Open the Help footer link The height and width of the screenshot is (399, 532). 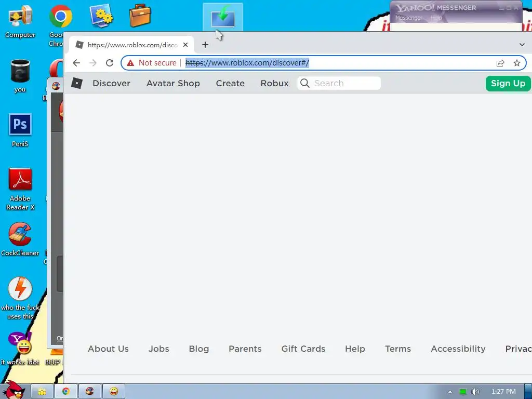pos(355,349)
